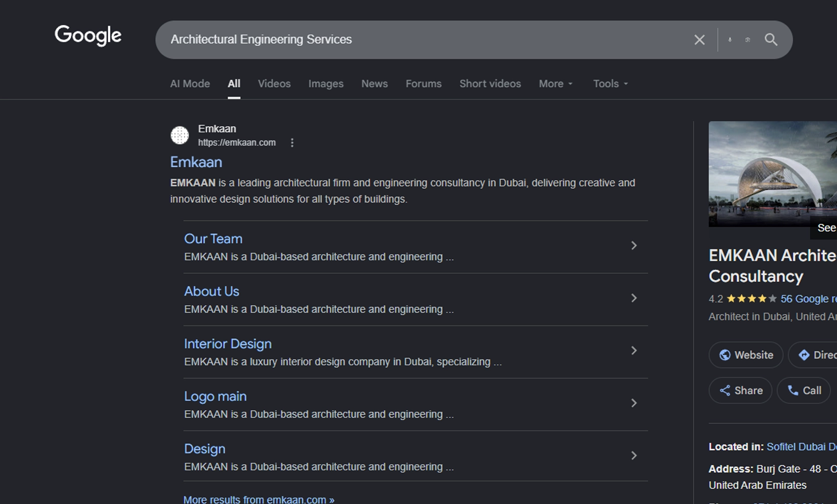
Task: Submit search with the magnifier icon
Action: [771, 39]
